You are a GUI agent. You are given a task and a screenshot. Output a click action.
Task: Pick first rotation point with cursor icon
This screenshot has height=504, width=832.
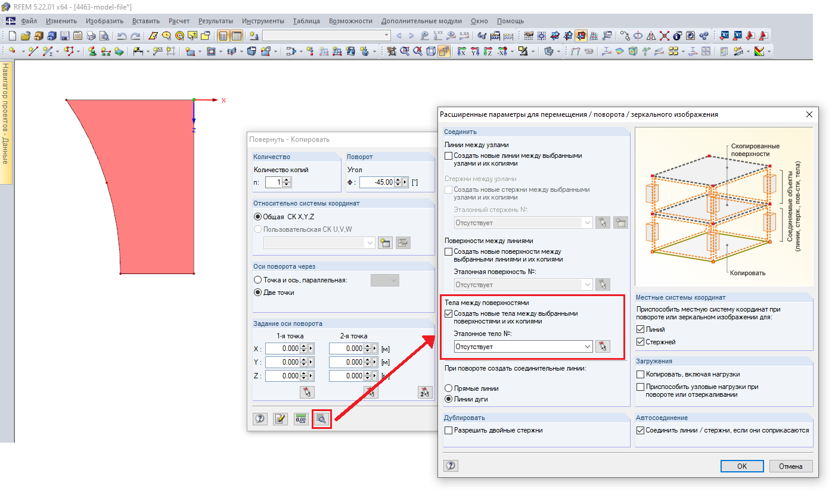coord(307,391)
